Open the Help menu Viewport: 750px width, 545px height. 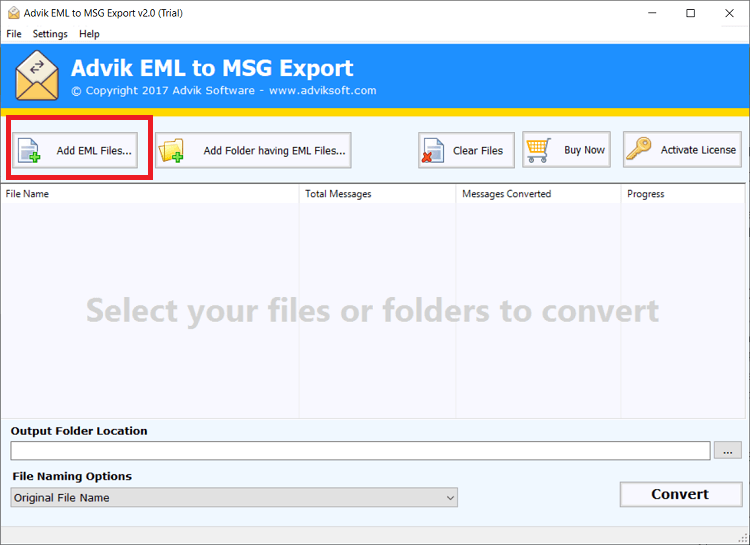tap(89, 34)
